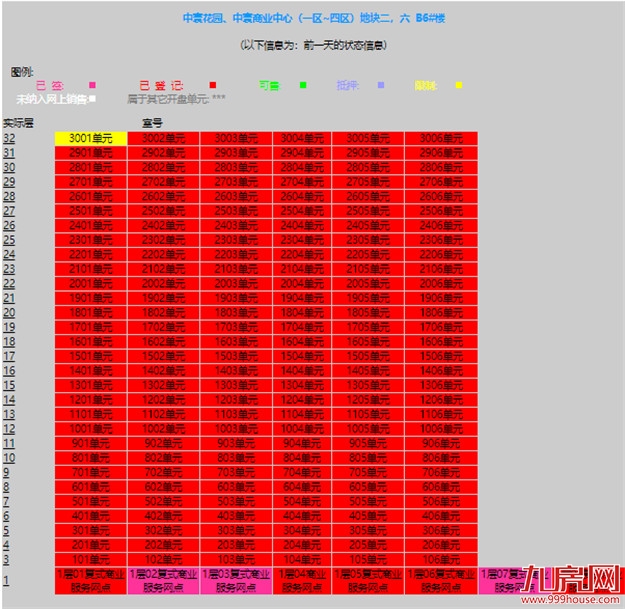Click the yellow 限制 legend swatch
The width and height of the screenshot is (625, 609).
458,86
